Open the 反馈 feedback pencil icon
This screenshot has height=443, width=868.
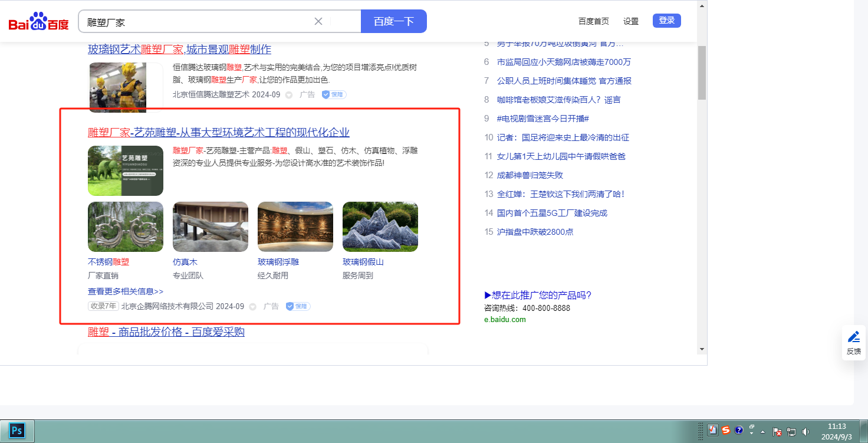click(853, 337)
